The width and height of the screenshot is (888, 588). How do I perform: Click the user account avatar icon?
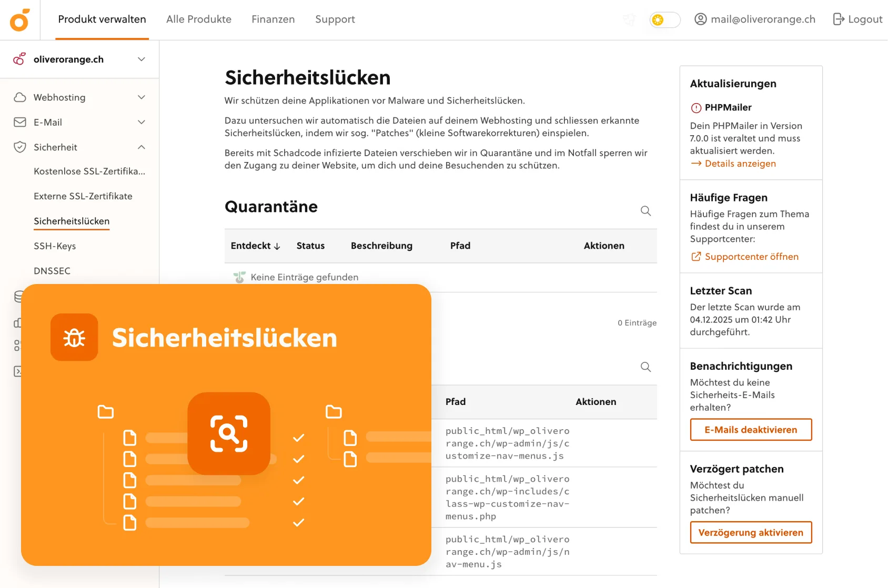tap(700, 19)
